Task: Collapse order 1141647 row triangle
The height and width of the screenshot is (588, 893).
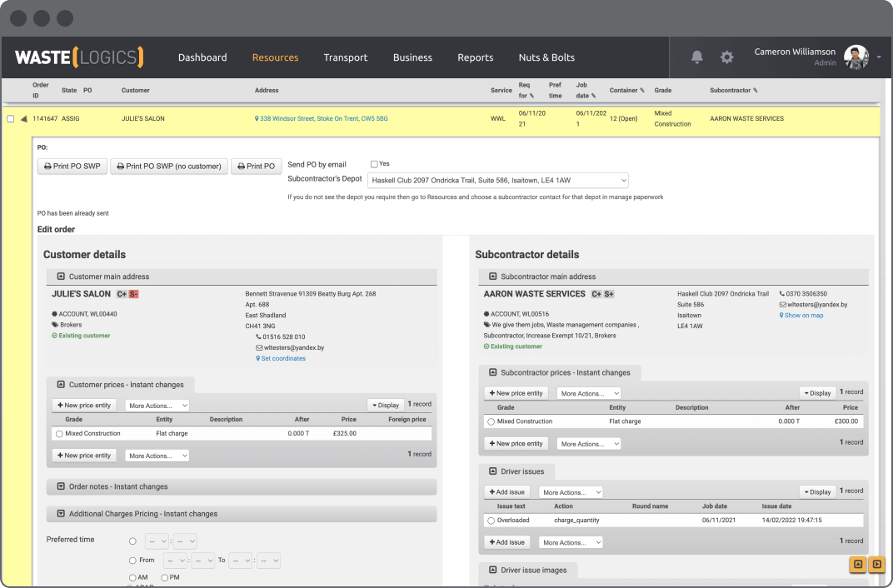Action: (24, 119)
